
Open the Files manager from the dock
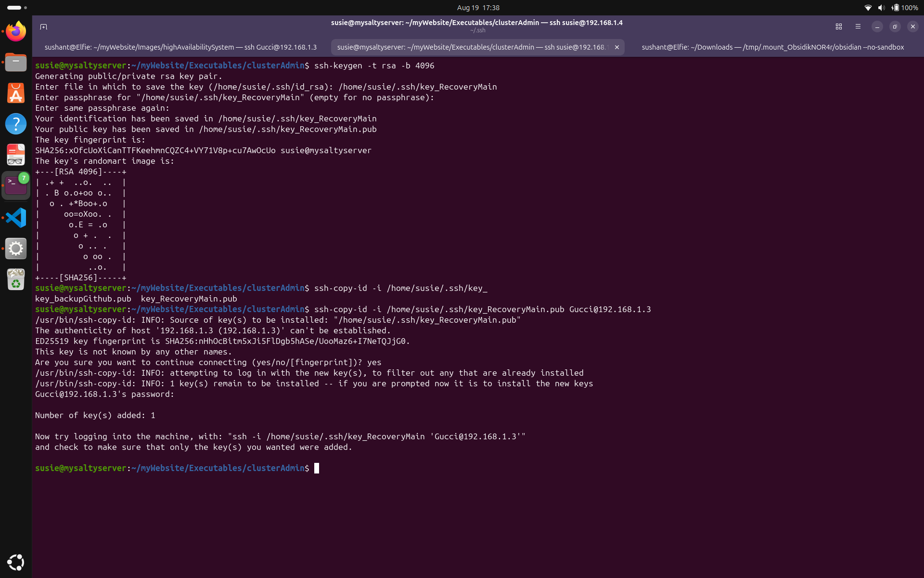(16, 62)
